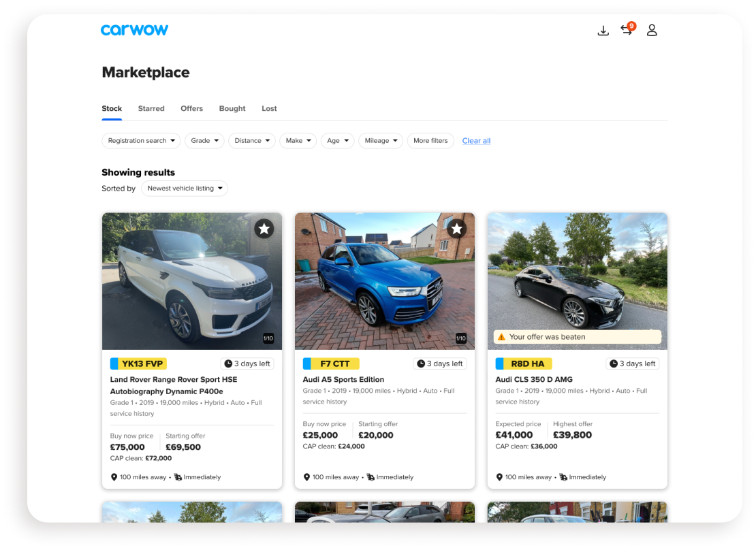Screen dimensions: 756x550
Task: Click location pin on Audi A5 card
Action: click(x=306, y=477)
